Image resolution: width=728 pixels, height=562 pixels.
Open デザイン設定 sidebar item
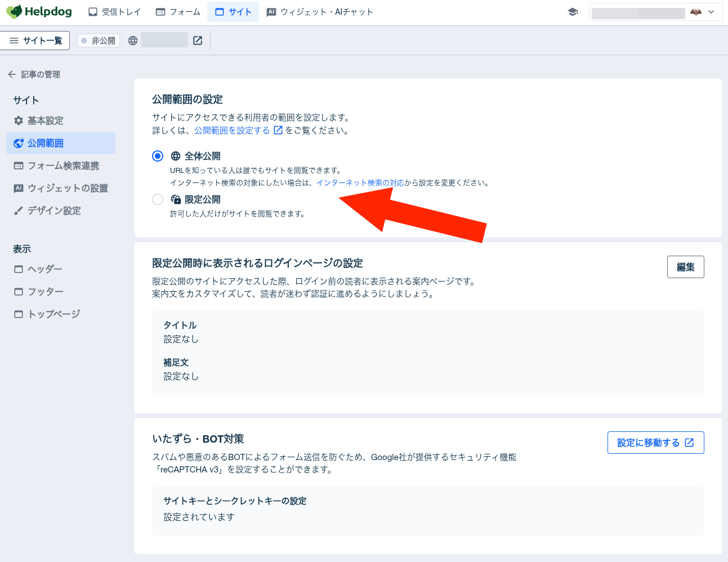pos(61,211)
